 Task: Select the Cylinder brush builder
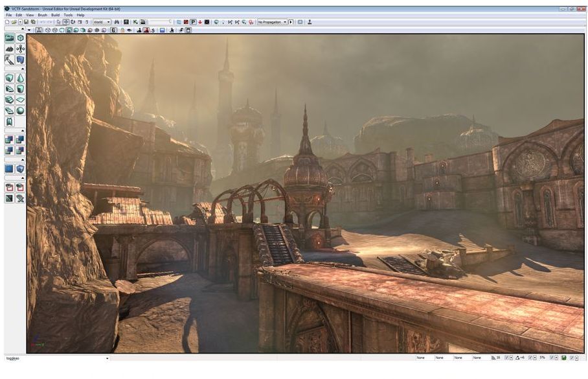click(20, 89)
